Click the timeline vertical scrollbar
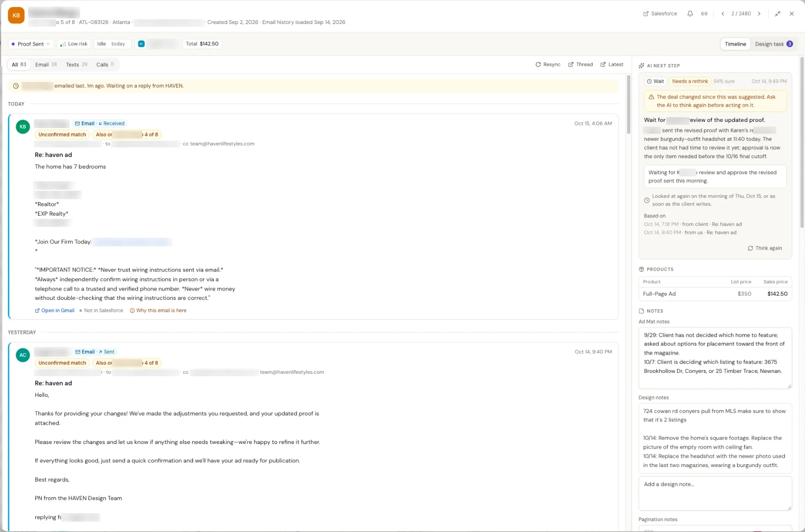Viewport: 805px width, 532px height. pyautogui.click(x=628, y=104)
